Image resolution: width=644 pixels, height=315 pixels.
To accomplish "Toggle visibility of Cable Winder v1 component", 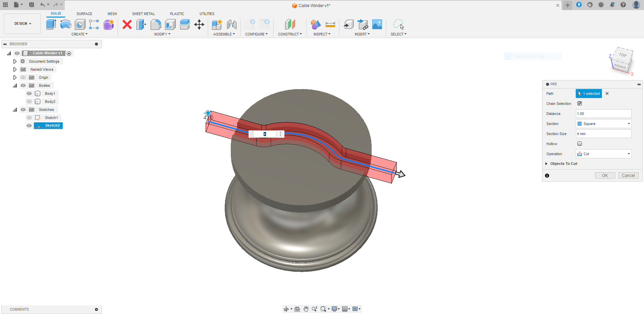I will click(17, 53).
